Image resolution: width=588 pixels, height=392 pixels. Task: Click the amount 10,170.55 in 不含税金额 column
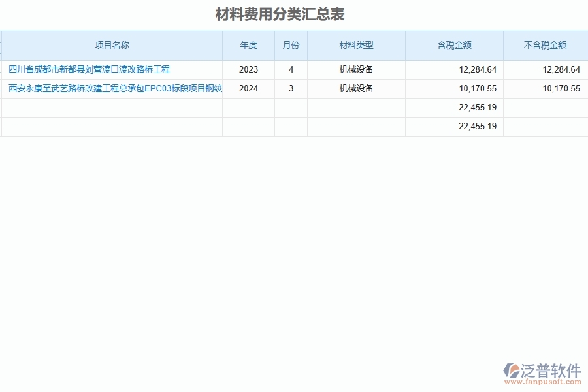[562, 88]
